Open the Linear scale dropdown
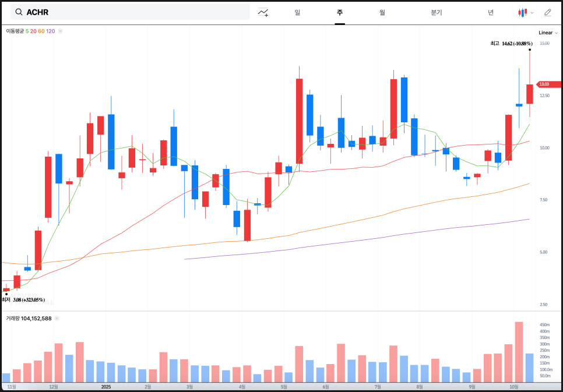The width and height of the screenshot is (563, 392). pos(548,33)
